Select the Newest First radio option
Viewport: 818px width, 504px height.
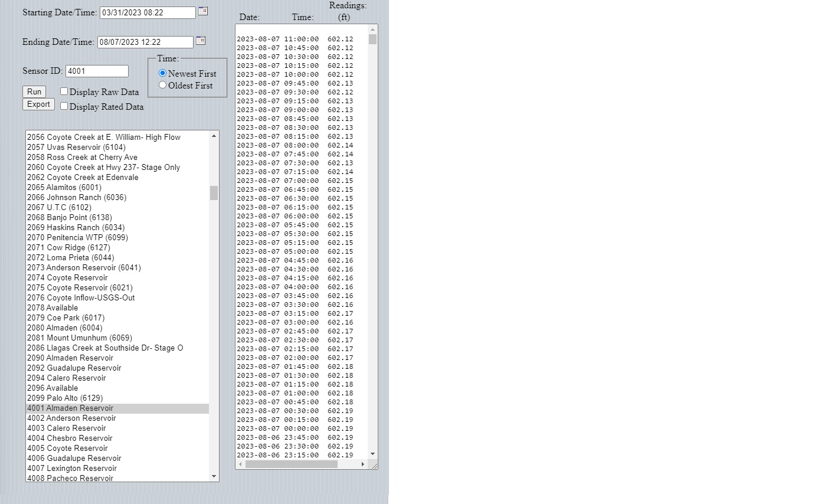click(163, 73)
